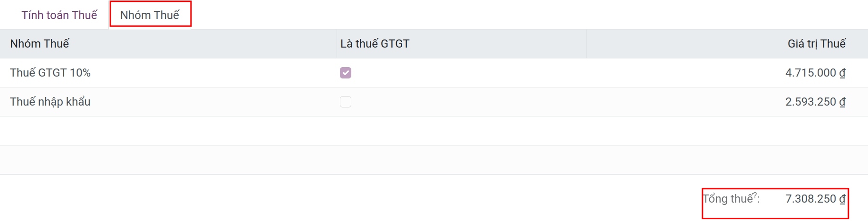The width and height of the screenshot is (868, 224).
Task: Switch to the Tính toán Thuế tab
Action: (59, 15)
